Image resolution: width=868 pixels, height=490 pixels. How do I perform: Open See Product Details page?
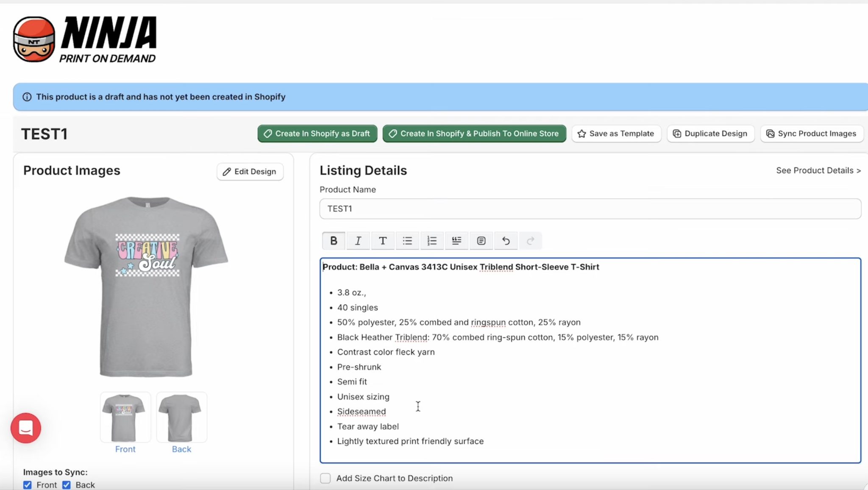tap(818, 170)
